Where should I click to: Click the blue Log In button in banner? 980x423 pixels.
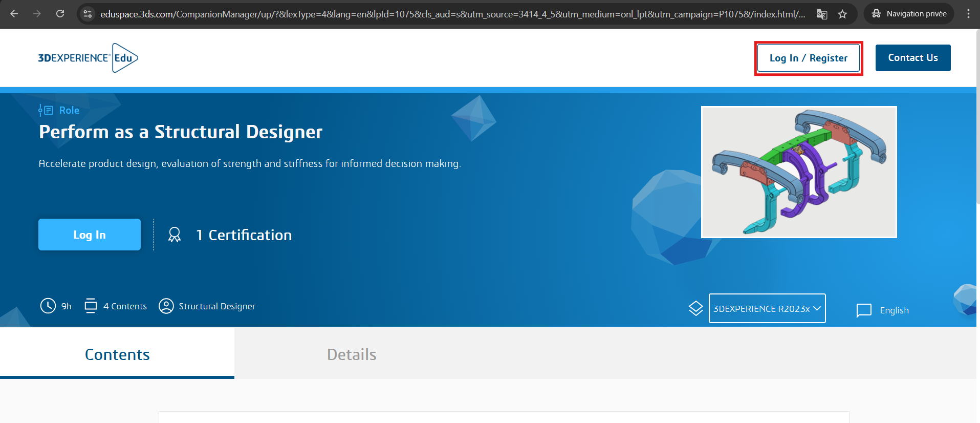tap(90, 235)
